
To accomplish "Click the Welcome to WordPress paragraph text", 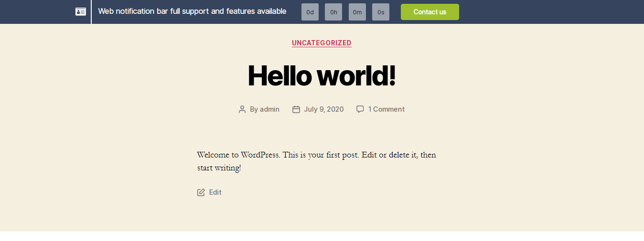I will (x=316, y=161).
